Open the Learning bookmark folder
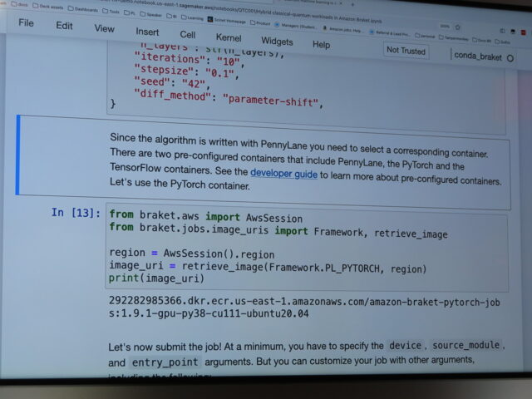 (192, 17)
